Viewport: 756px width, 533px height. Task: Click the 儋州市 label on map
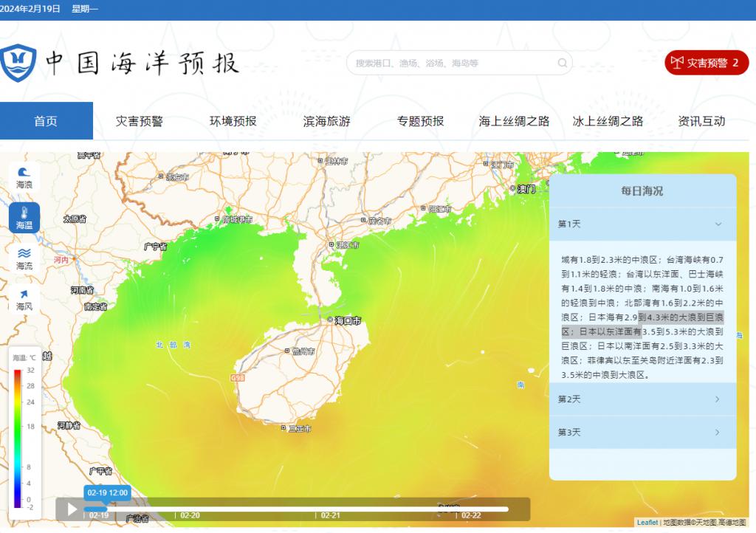303,351
